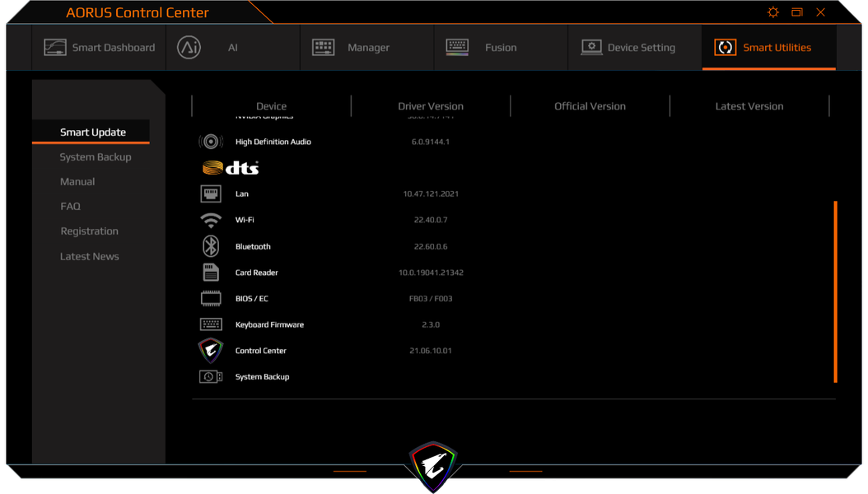Screen dimensions: 868x494
Task: Click the Manager keyboard-grid icon
Action: click(324, 48)
